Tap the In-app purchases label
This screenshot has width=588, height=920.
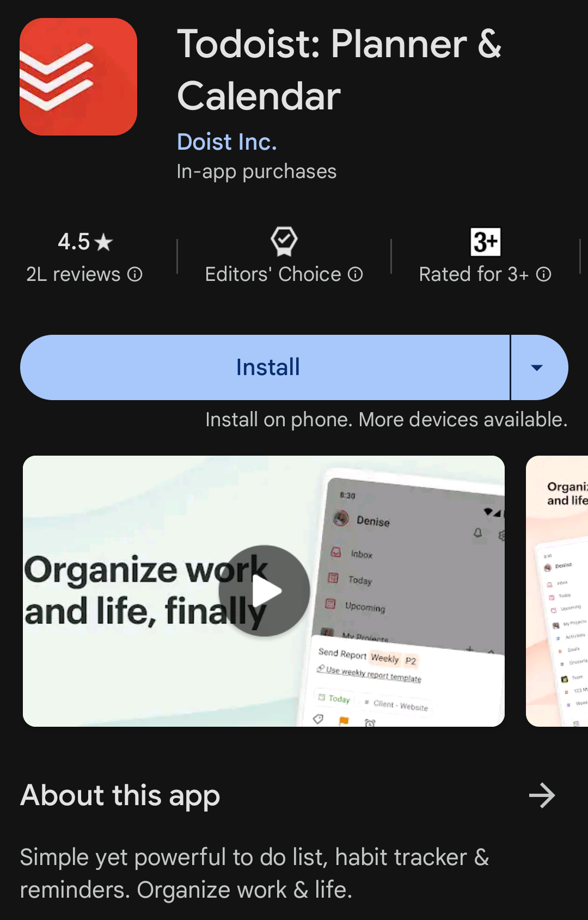(x=256, y=171)
